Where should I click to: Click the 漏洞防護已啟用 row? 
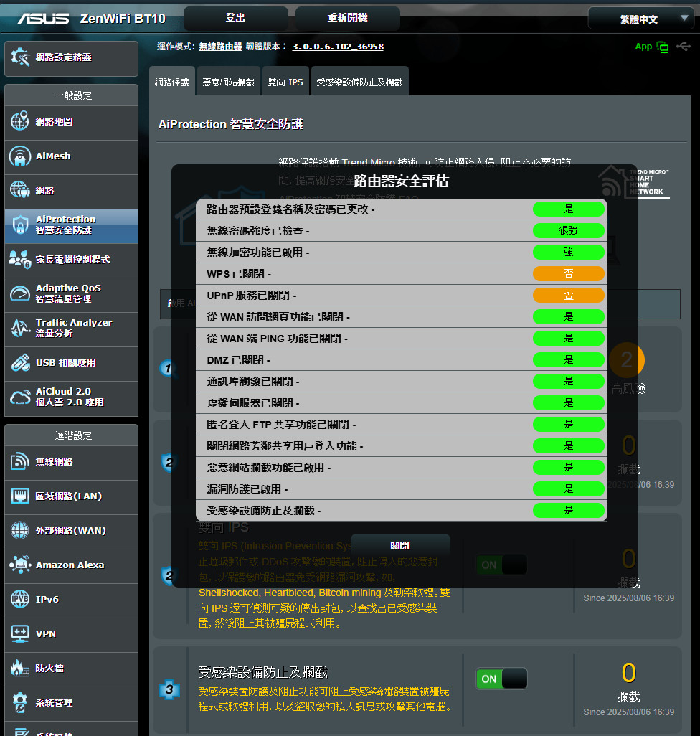[x=402, y=489]
